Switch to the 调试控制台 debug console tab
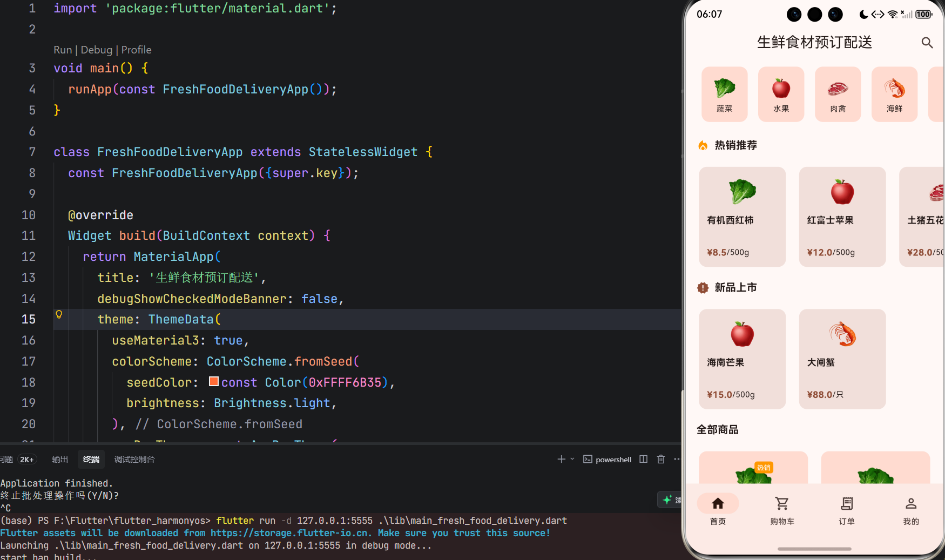This screenshot has height=560, width=945. point(134,460)
